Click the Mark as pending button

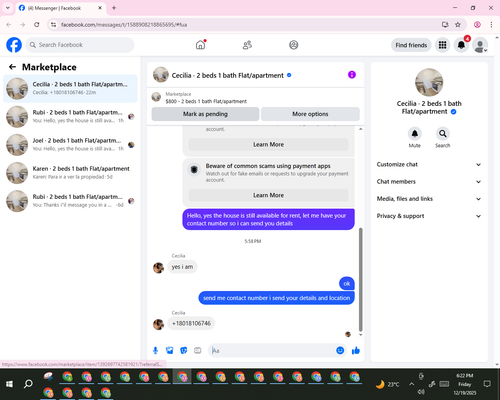205,114
